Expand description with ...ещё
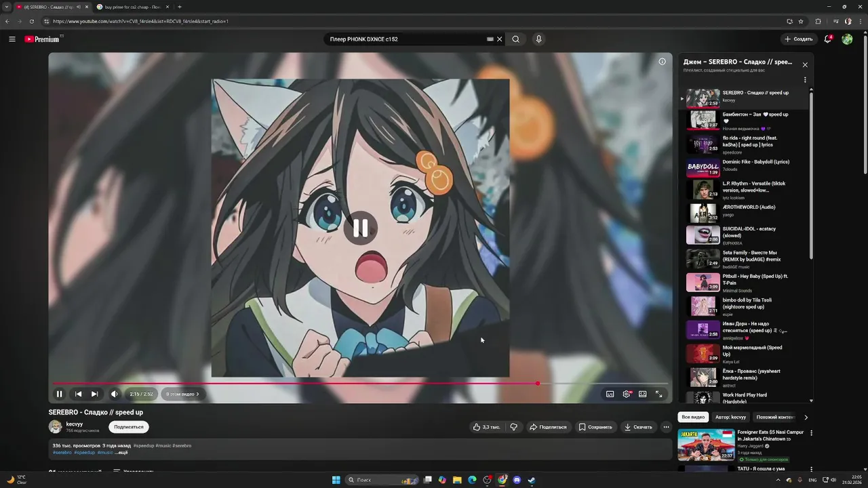Viewport: 868px width, 488px height. click(x=121, y=452)
